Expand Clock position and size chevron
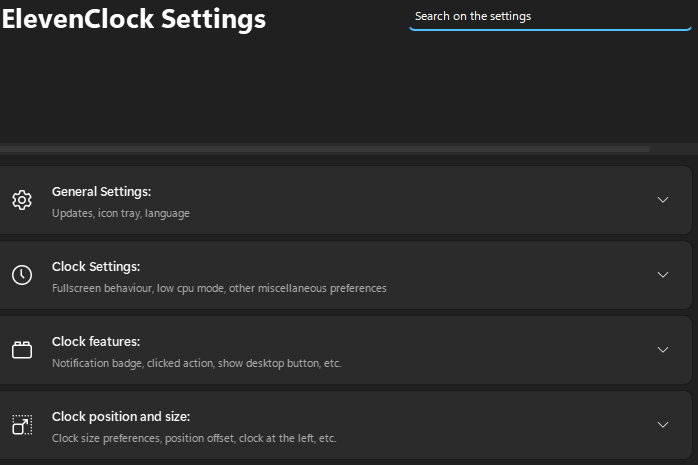Image resolution: width=698 pixels, height=465 pixels. coord(663,425)
